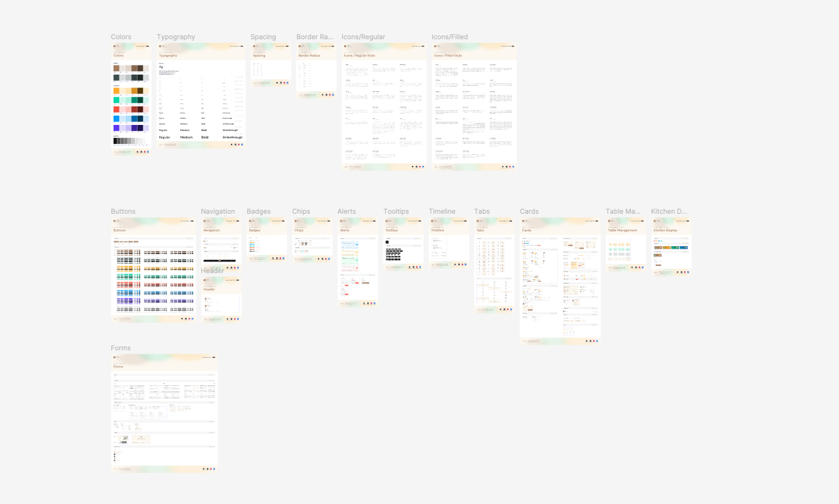Select the Tabs frame label
The height and width of the screenshot is (504, 839).
point(481,211)
